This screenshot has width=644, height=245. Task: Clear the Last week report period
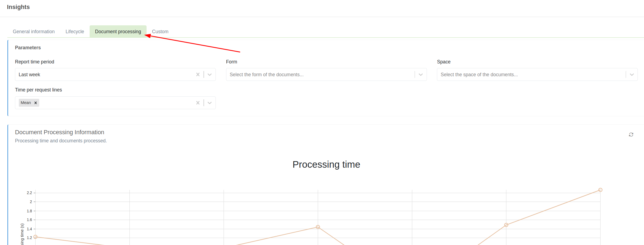point(198,75)
